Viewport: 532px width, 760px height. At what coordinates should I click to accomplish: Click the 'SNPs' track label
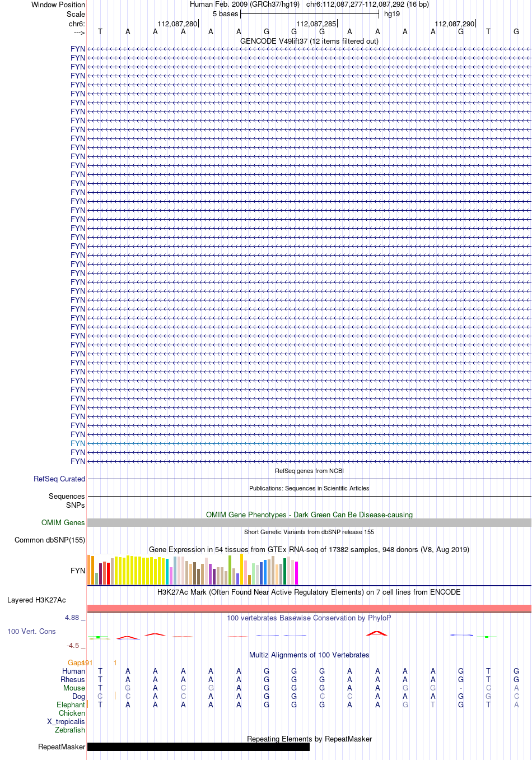pyautogui.click(x=76, y=505)
